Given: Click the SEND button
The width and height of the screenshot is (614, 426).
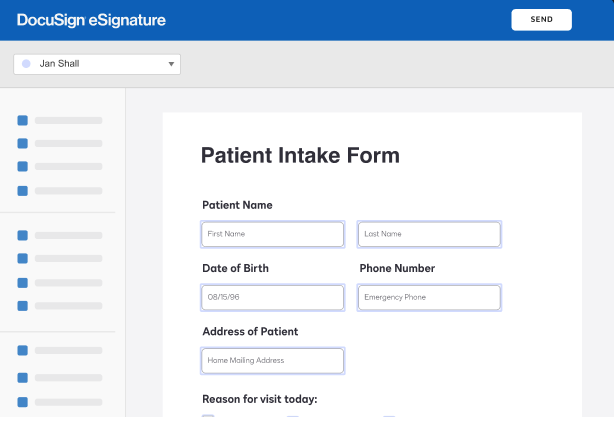Looking at the screenshot, I should tap(541, 20).
